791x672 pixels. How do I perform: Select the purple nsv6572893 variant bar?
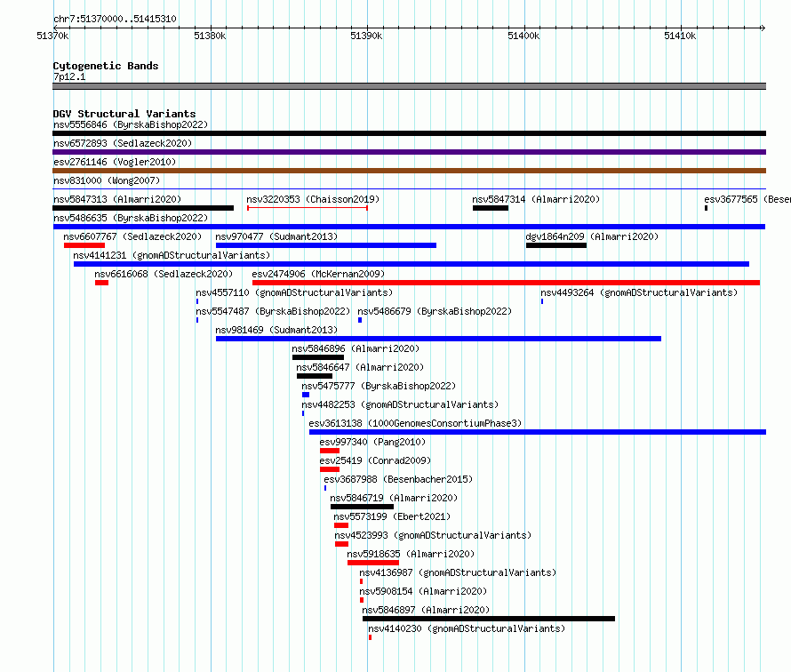coord(409,152)
